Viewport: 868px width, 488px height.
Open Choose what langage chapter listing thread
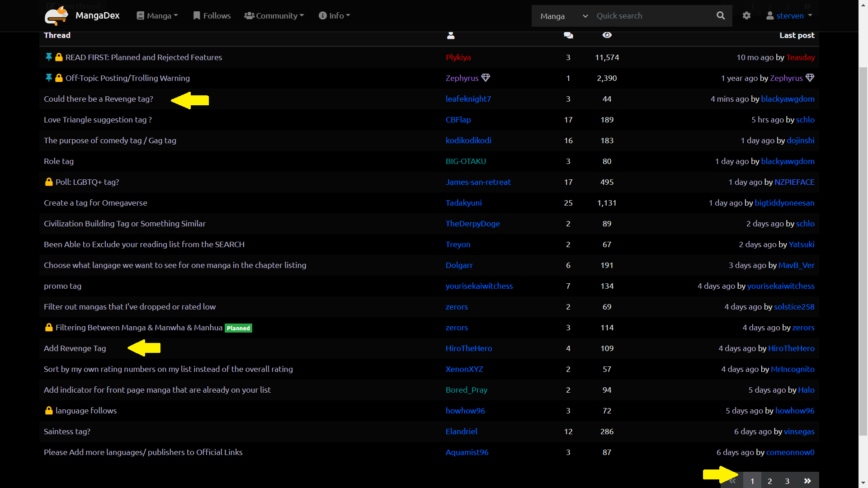point(175,265)
